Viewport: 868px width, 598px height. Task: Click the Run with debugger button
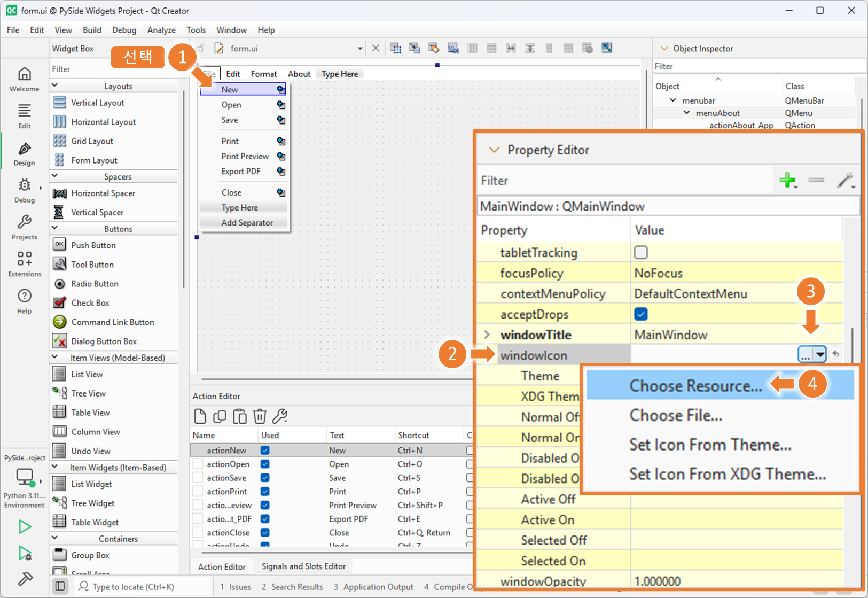25,553
